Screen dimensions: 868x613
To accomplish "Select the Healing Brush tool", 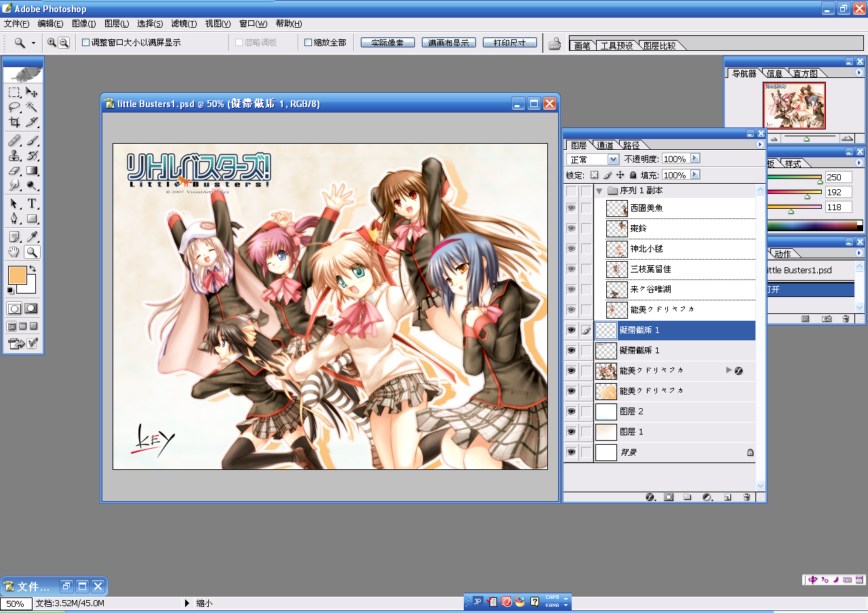I will tap(14, 140).
